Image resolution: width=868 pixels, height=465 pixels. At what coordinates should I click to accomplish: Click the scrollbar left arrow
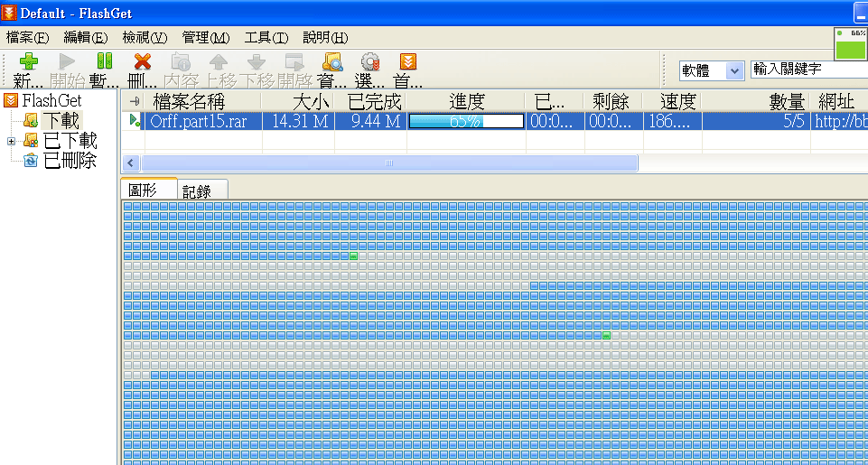pyautogui.click(x=131, y=163)
